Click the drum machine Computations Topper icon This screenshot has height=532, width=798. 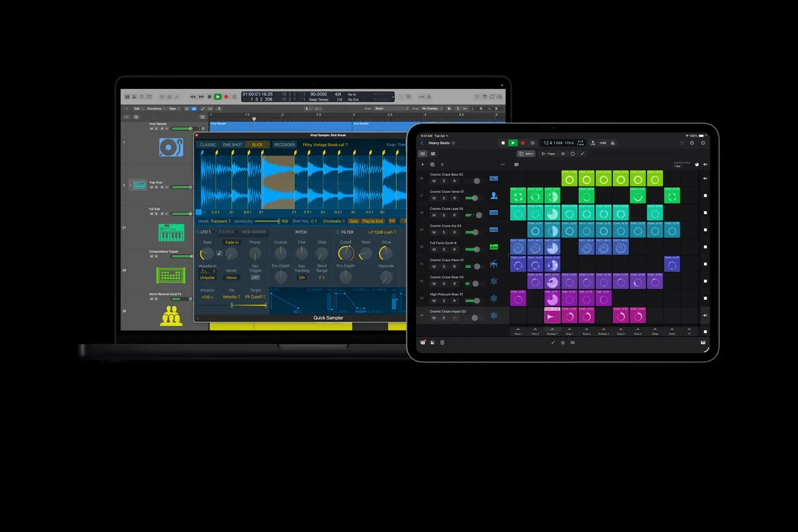point(171,275)
